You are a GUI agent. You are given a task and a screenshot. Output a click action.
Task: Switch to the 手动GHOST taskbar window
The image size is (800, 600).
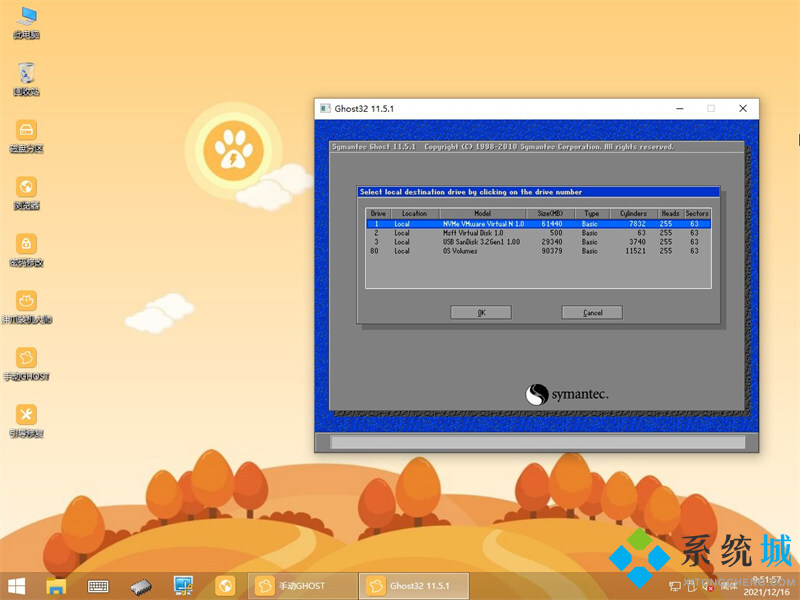tap(303, 586)
